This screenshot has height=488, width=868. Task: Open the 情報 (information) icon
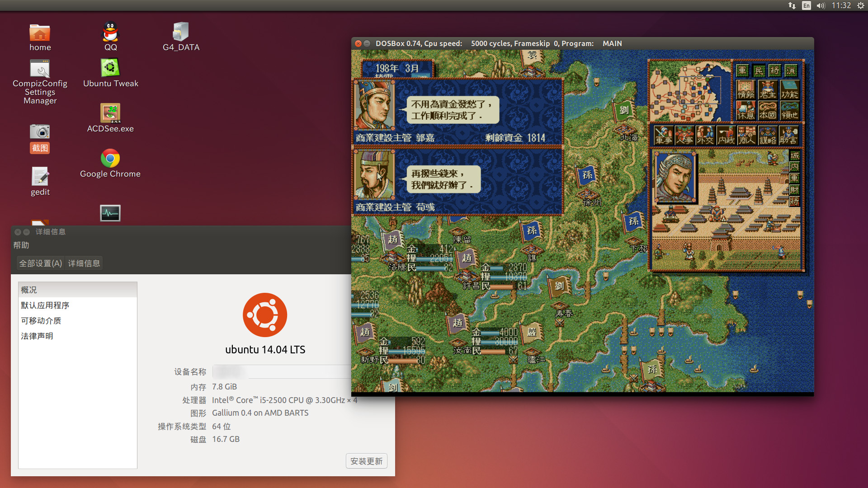click(x=745, y=89)
